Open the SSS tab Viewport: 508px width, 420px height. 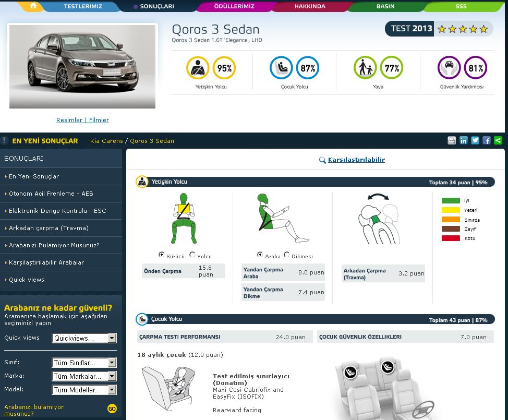[x=461, y=6]
